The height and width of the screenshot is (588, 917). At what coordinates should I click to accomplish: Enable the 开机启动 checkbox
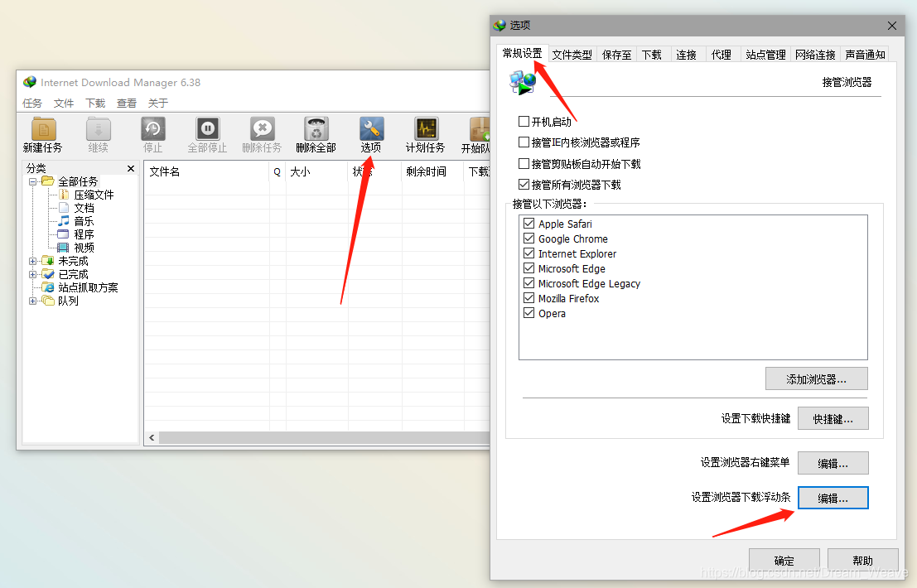point(524,122)
